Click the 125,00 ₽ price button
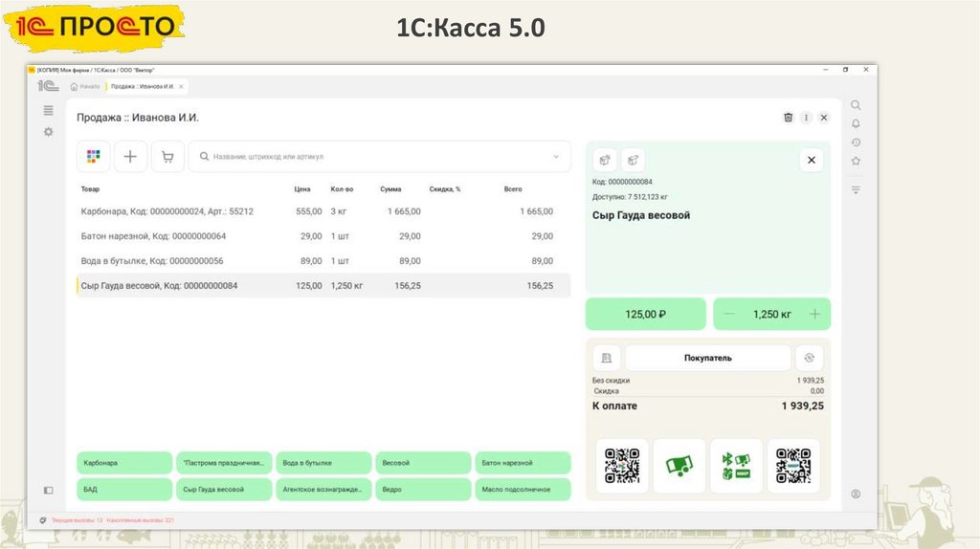980x549 pixels. [646, 314]
